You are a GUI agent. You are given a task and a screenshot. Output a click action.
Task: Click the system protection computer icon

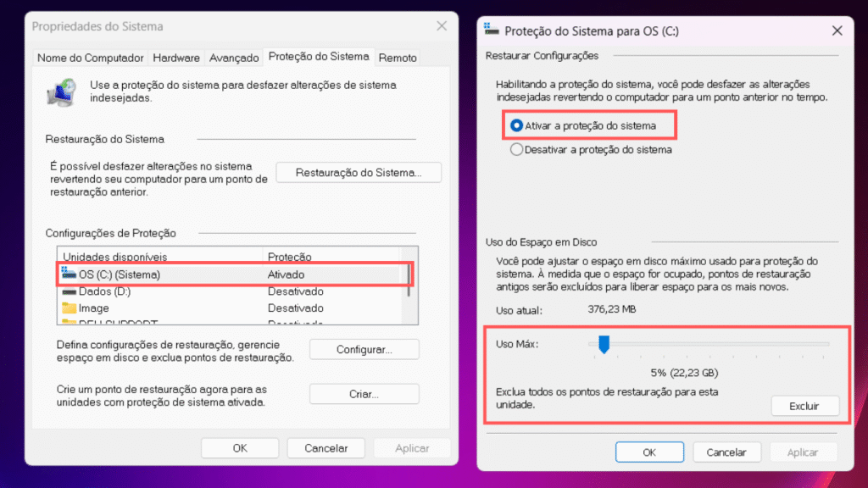(61, 91)
